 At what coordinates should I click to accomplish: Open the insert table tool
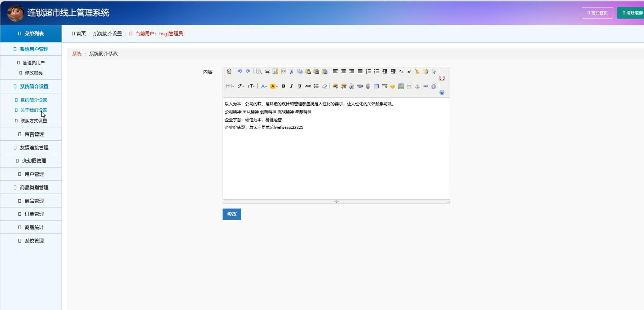coord(376,86)
